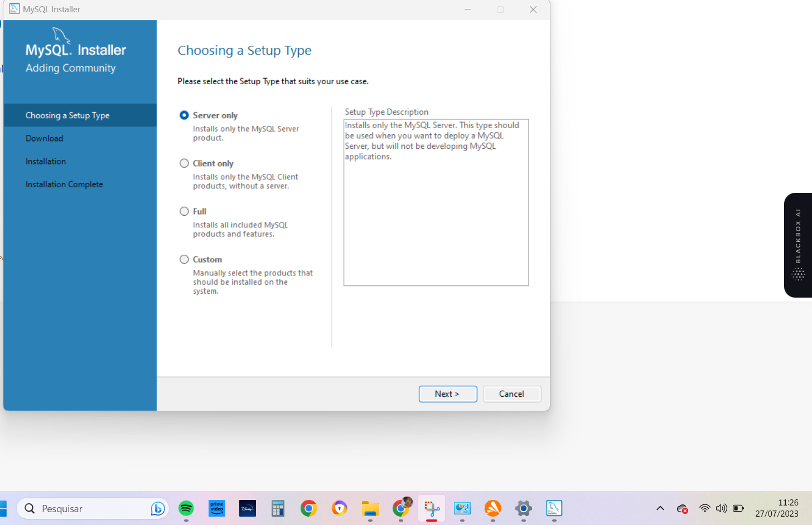
Task: Open Snipping Tool from the taskbar
Action: tap(432, 508)
